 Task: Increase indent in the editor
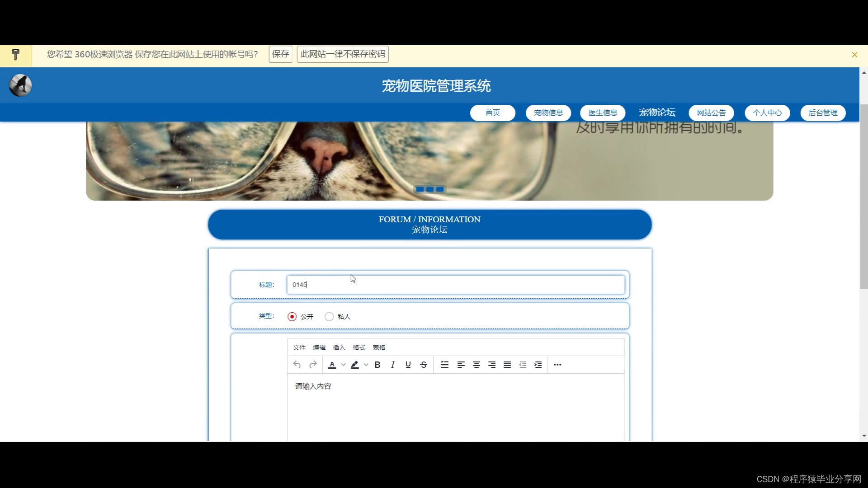coord(538,365)
